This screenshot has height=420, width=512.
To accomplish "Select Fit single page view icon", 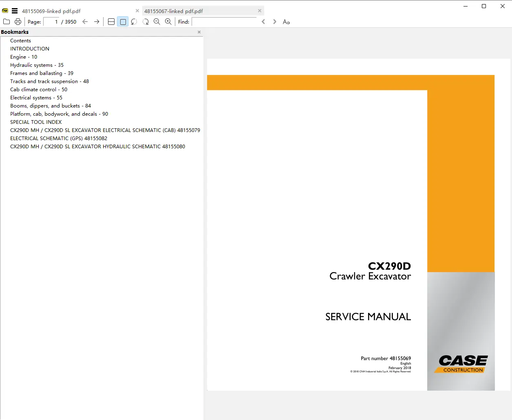I will pyautogui.click(x=123, y=22).
